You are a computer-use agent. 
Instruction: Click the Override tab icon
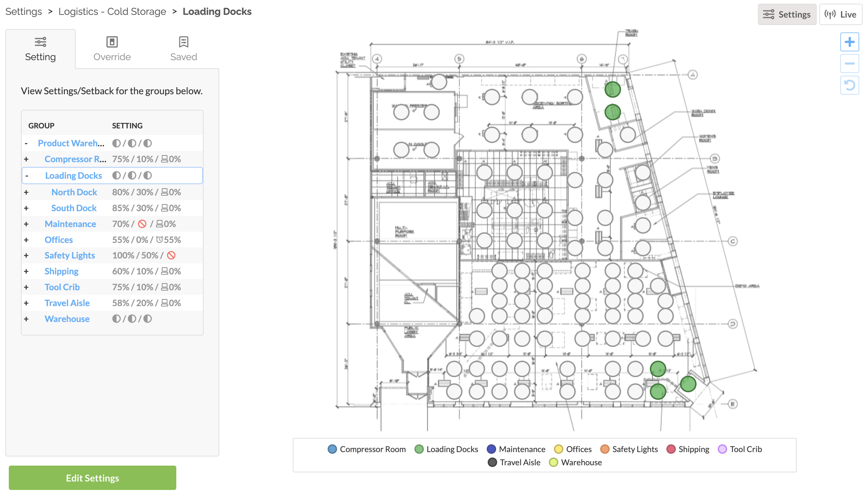pos(112,42)
